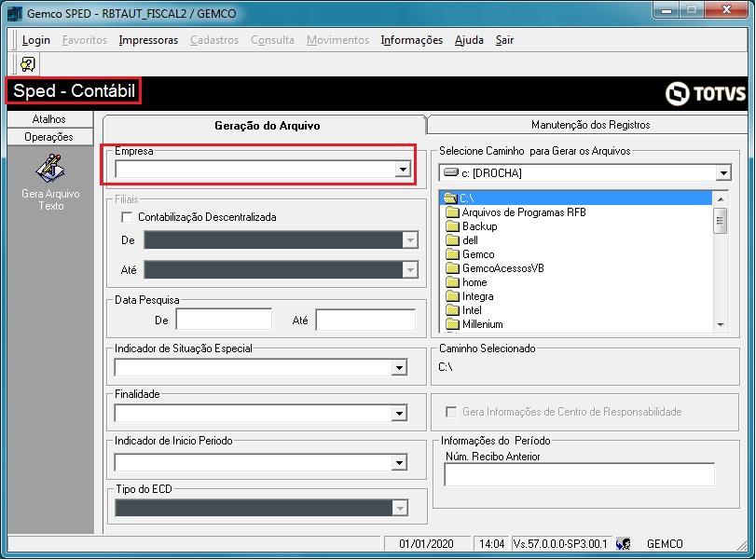The height and width of the screenshot is (560, 756).
Task: Click the Gemco application title bar icon
Action: (x=15, y=13)
